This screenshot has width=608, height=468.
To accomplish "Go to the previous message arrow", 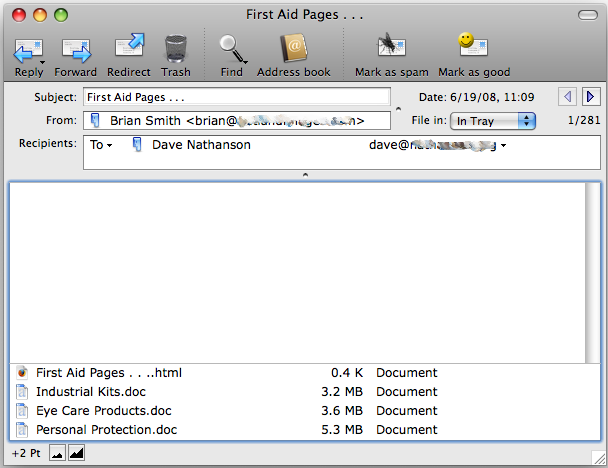I will 568,97.
